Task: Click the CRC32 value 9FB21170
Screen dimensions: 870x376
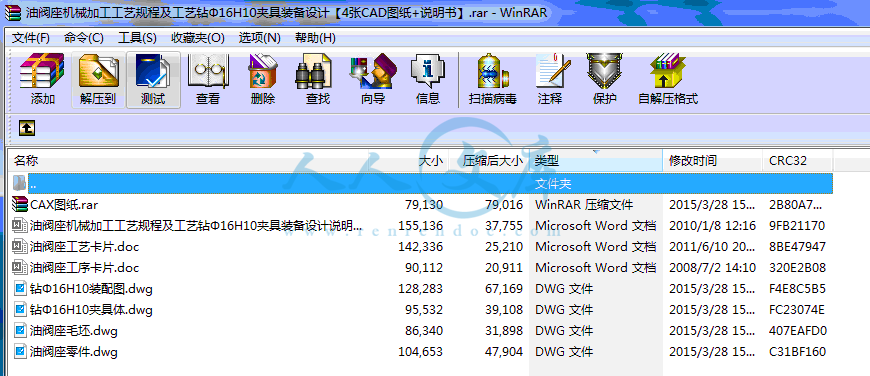Action: point(797,226)
